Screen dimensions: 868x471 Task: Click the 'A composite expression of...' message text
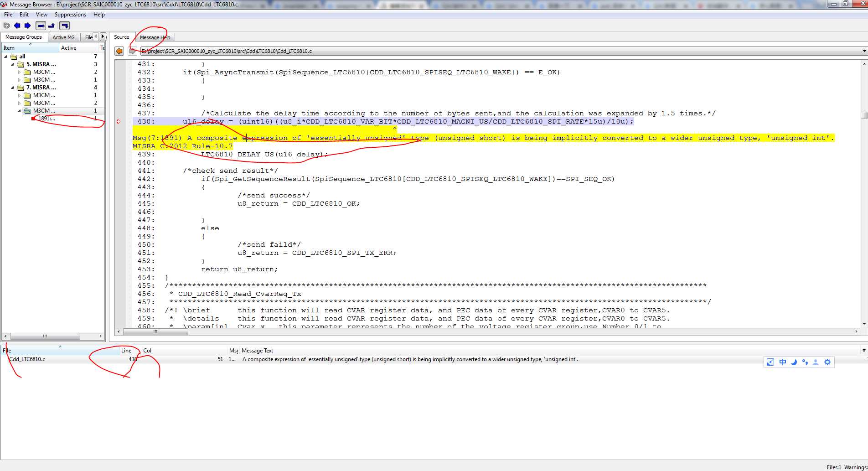[410, 359]
